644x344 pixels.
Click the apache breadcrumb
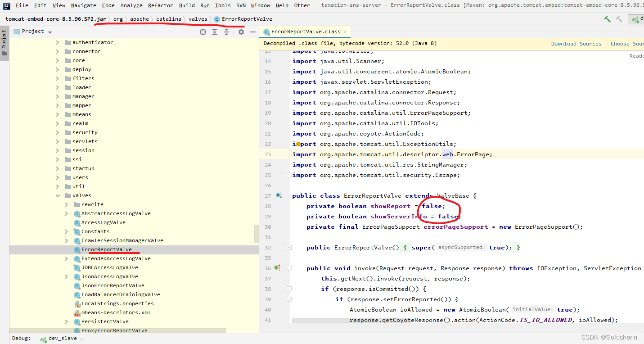coord(140,19)
